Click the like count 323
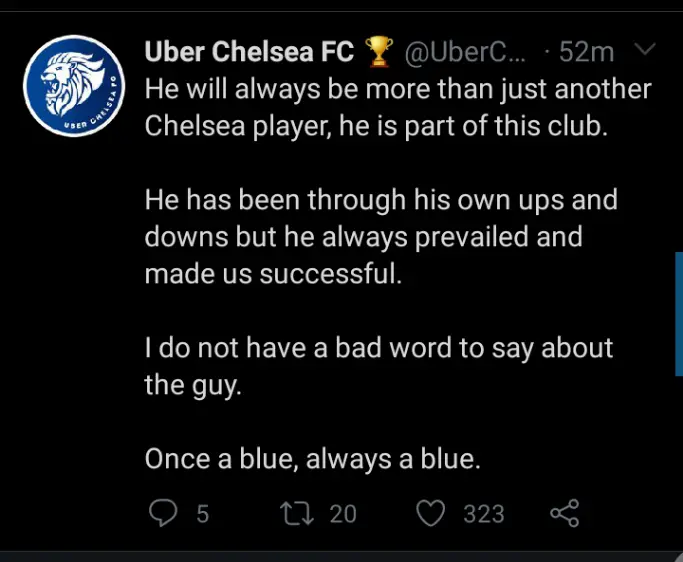The width and height of the screenshot is (683, 562). pyautogui.click(x=484, y=514)
